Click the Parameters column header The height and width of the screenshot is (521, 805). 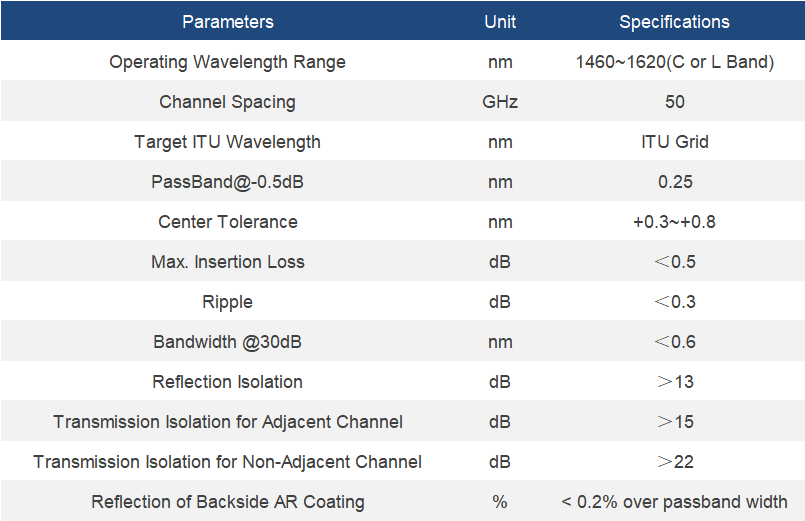click(227, 21)
